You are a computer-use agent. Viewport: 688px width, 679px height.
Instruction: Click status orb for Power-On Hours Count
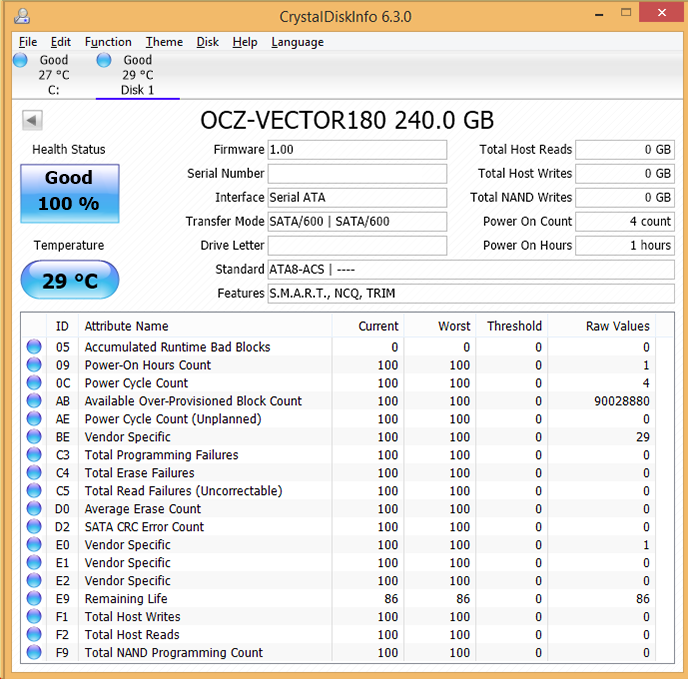tap(35, 365)
